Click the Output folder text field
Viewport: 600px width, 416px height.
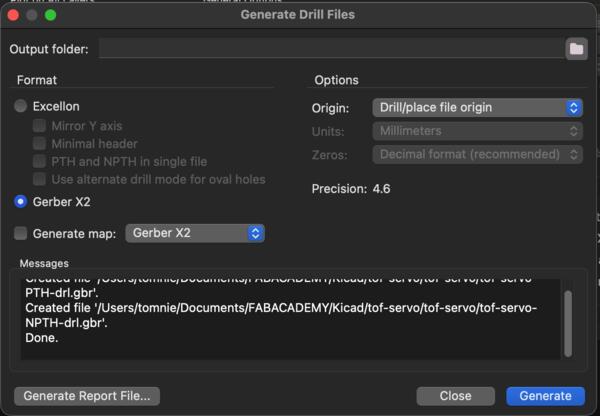pyautogui.click(x=330, y=49)
